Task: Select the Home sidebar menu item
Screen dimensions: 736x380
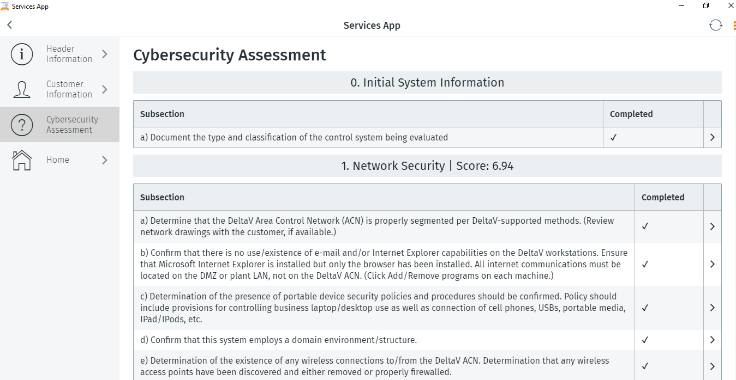Action: pos(60,160)
